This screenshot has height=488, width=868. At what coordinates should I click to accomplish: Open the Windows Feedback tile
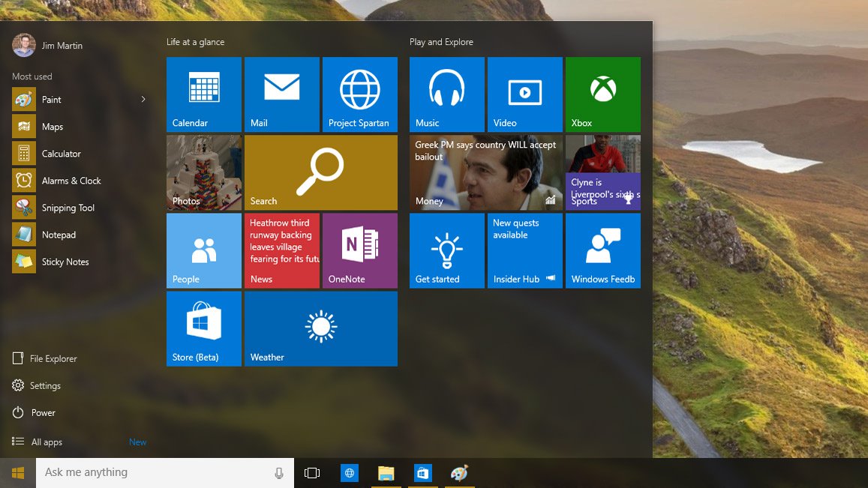point(603,250)
